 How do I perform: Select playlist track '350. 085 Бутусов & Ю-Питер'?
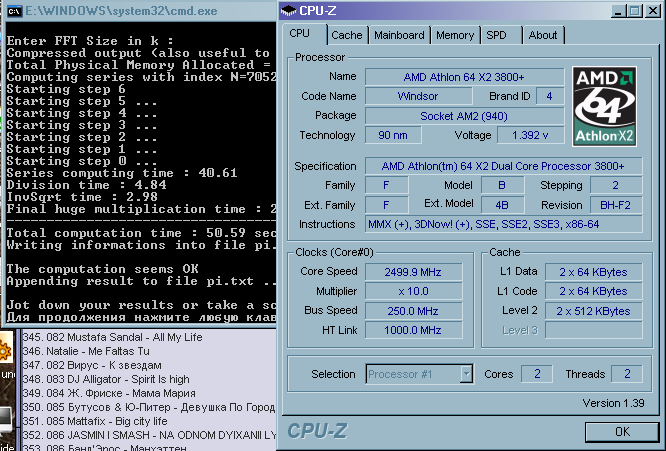click(x=149, y=407)
